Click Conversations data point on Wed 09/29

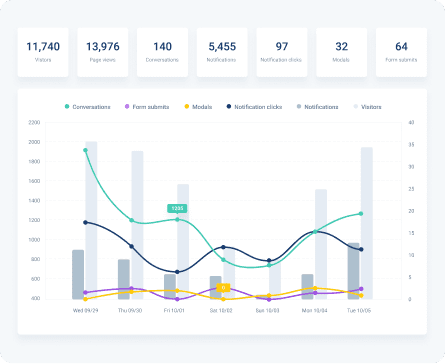(85, 150)
